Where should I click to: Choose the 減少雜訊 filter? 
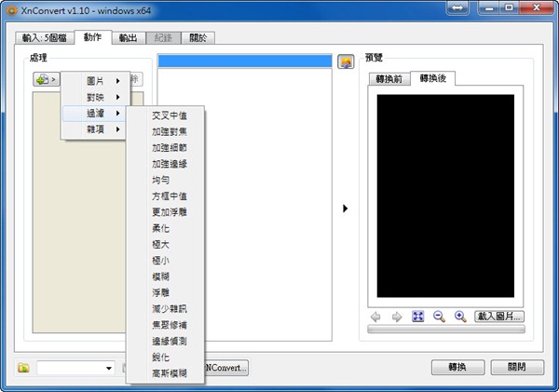tap(170, 308)
